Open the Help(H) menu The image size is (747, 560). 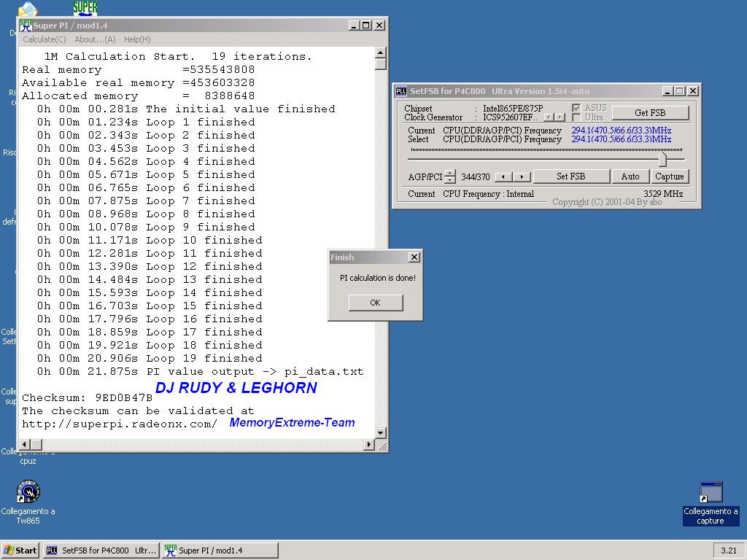pos(137,39)
